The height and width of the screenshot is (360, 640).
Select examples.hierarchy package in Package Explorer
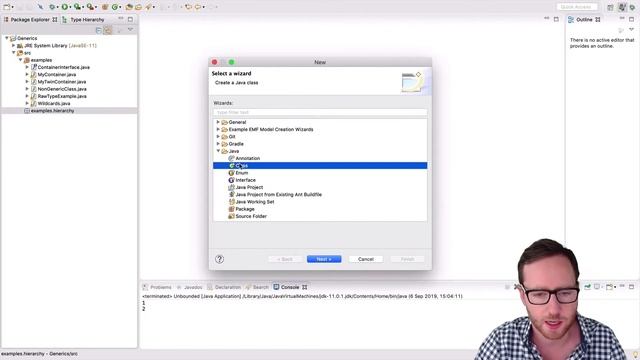click(x=52, y=111)
